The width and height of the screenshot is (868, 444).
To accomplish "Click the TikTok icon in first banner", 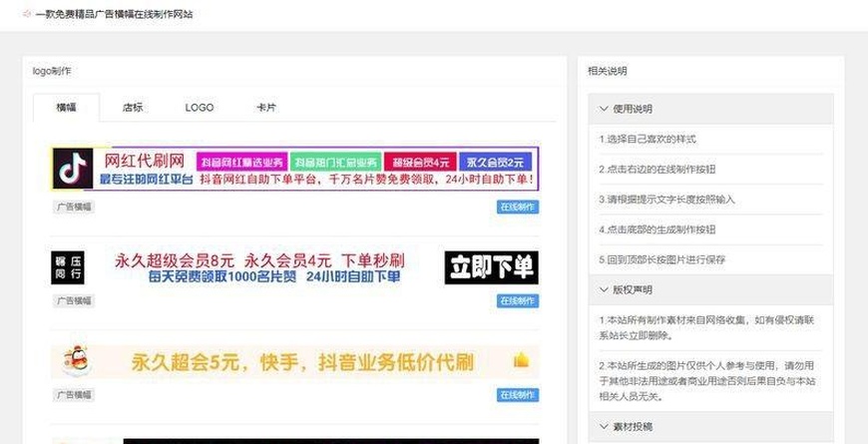I will point(73,169).
